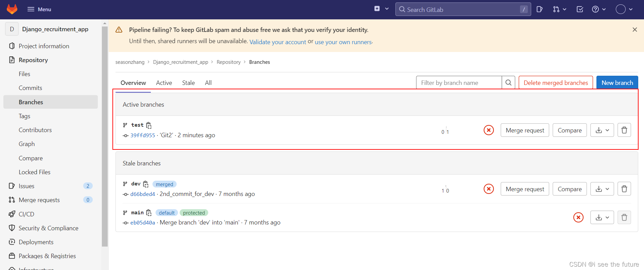Open commit eb05d40a link
This screenshot has height=270, width=644.
point(143,222)
